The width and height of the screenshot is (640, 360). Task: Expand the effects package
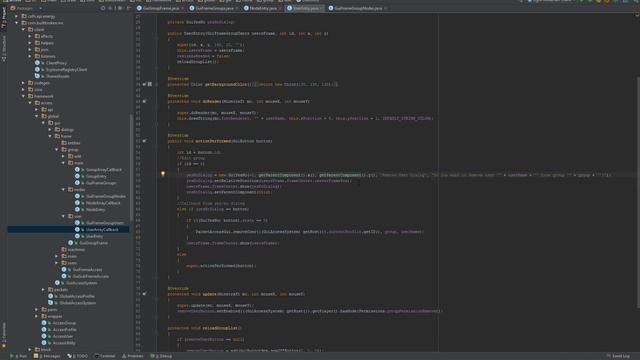coord(30,36)
